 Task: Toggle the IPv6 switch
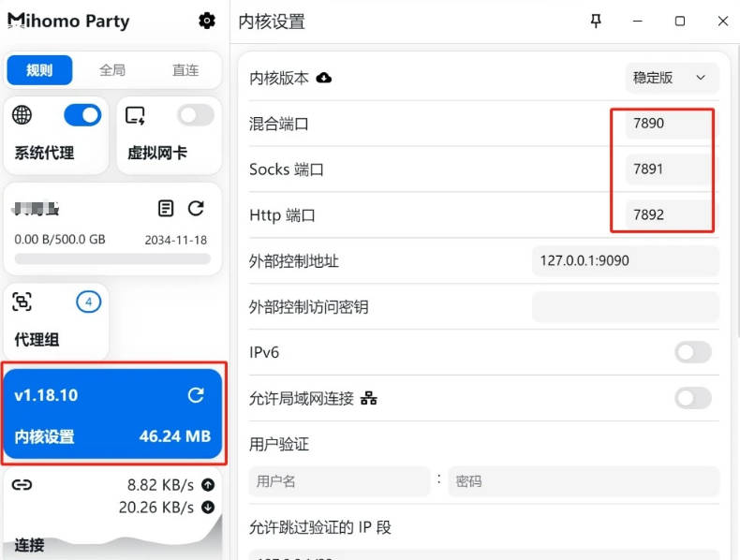693,352
